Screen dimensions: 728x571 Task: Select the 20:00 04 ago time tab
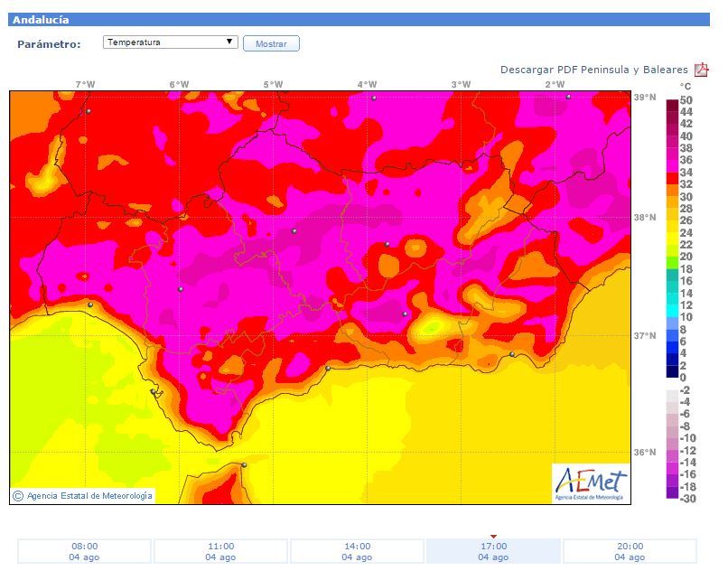(630, 551)
